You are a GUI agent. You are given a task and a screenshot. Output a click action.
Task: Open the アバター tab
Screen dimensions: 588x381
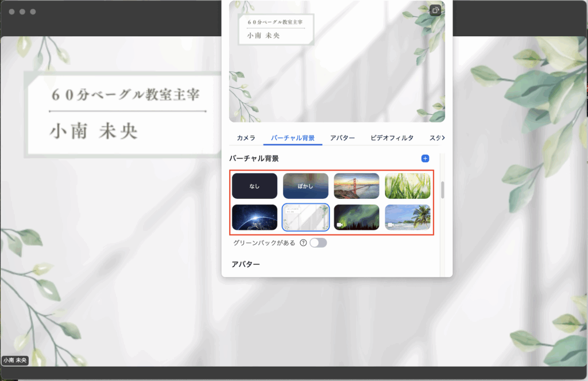coord(342,138)
